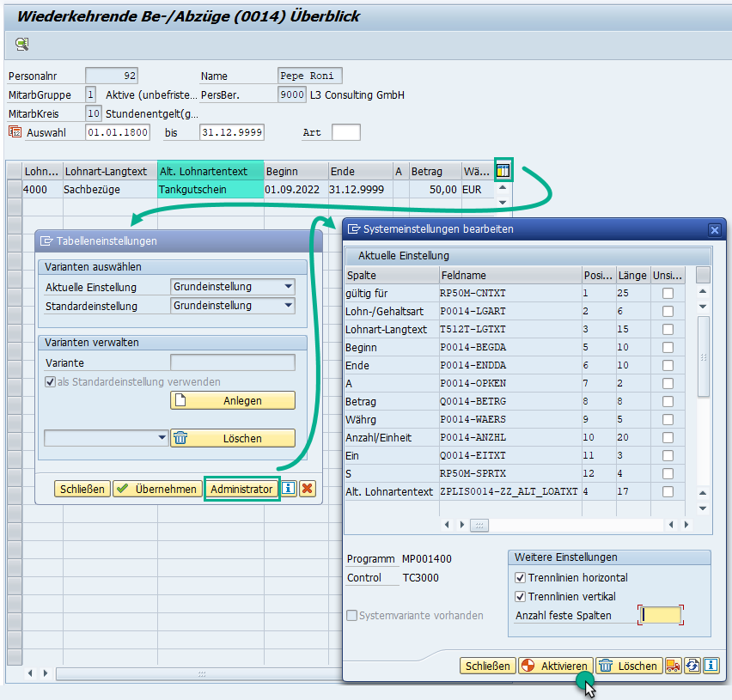Click the Variante input field
The image size is (732, 700).
pos(233,362)
